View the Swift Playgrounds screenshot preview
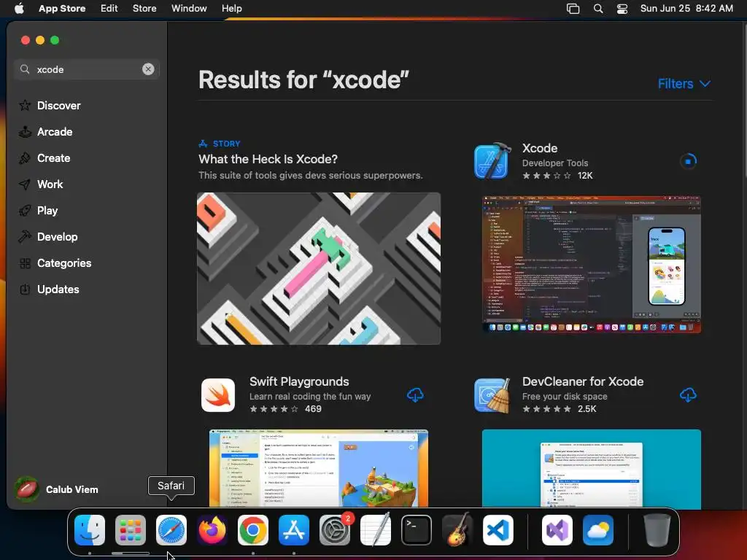This screenshot has width=747, height=560. point(319,468)
